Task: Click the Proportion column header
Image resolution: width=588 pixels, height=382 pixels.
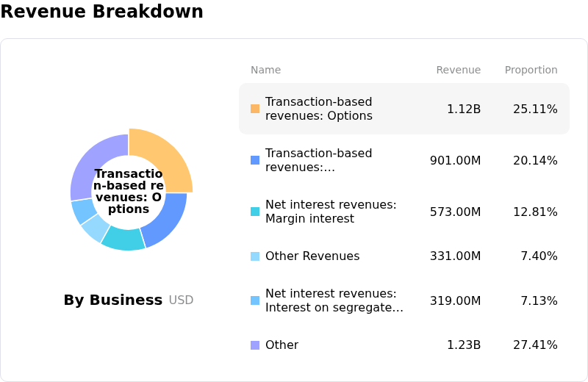Action: [531, 71]
